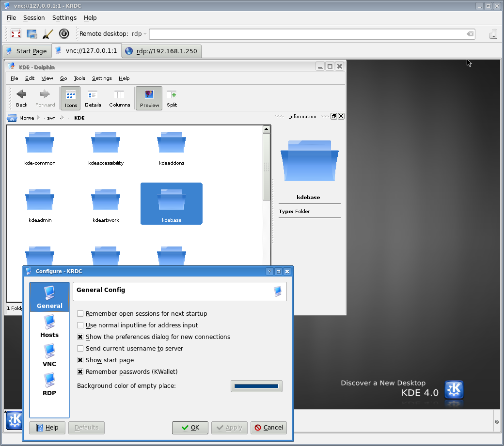Open Dolphin Edit menu
This screenshot has height=446, width=504.
30,78
